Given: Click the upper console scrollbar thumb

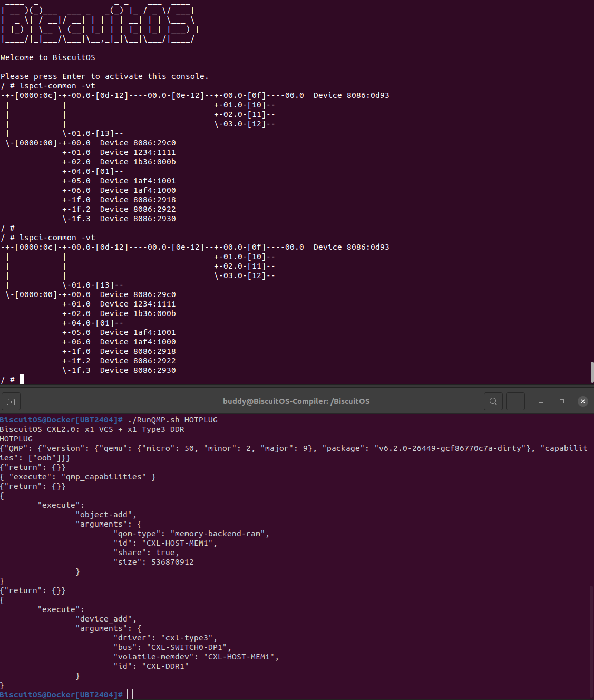Looking at the screenshot, I should point(591,372).
